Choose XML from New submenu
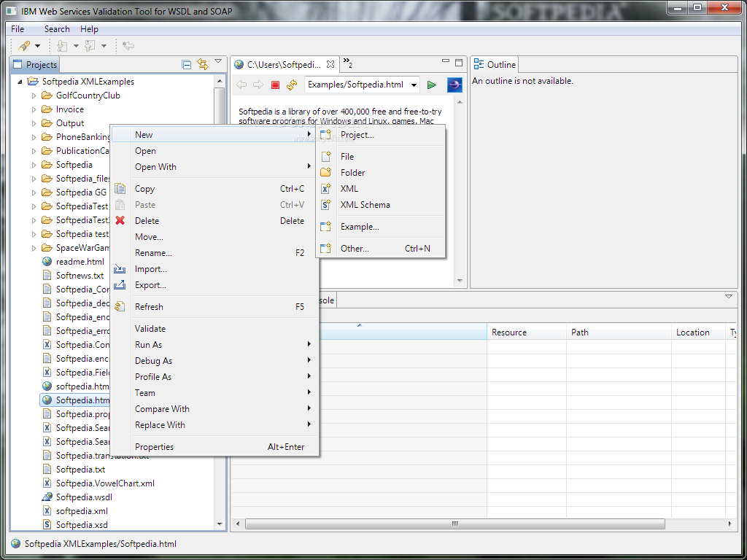The image size is (747, 560). 381,189
